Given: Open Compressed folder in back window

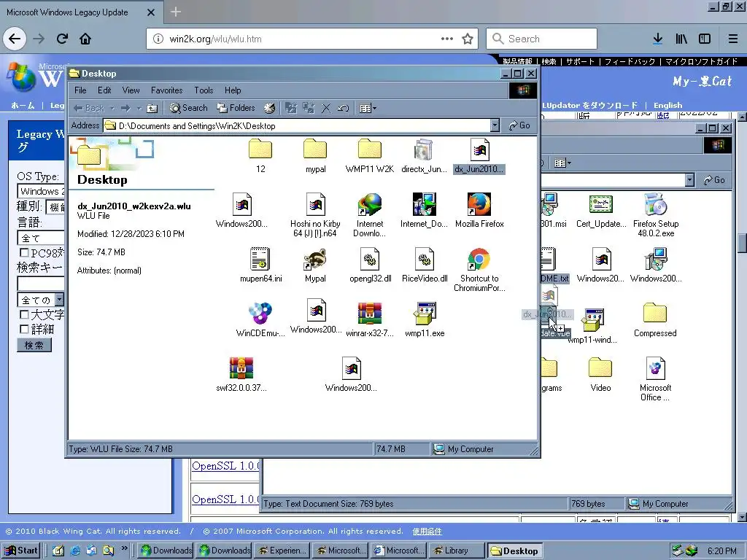Looking at the screenshot, I should [x=655, y=314].
